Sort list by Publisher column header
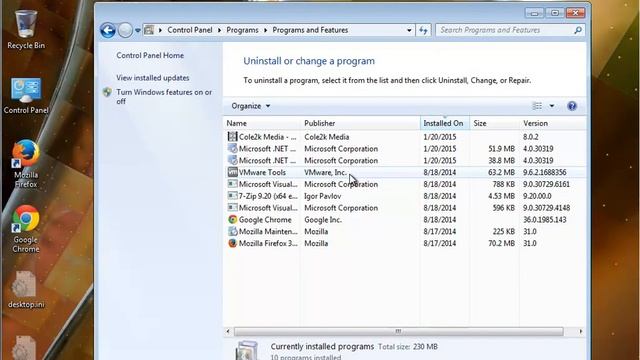The height and width of the screenshot is (360, 640). [x=360, y=123]
